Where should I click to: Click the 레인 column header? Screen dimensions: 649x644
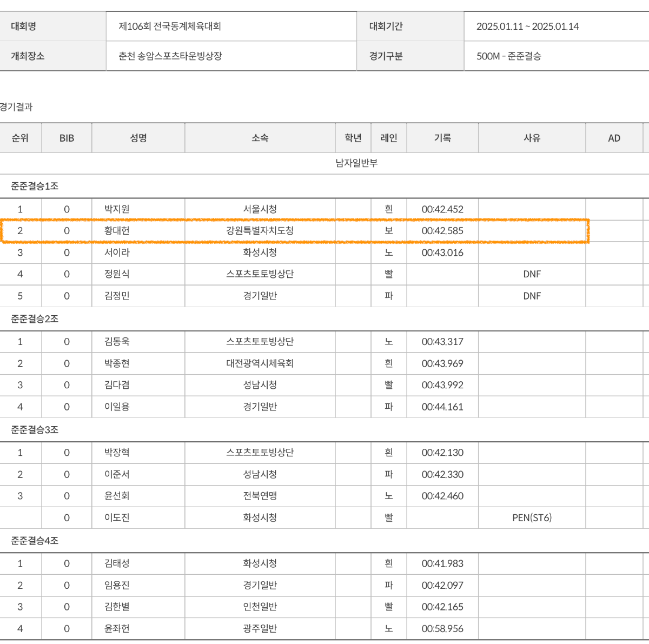pyautogui.click(x=388, y=138)
